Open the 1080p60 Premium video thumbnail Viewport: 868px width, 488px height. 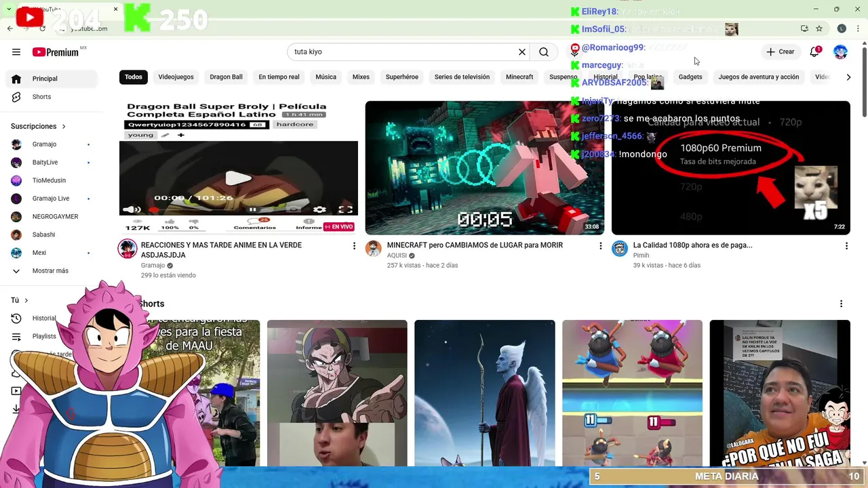point(730,167)
